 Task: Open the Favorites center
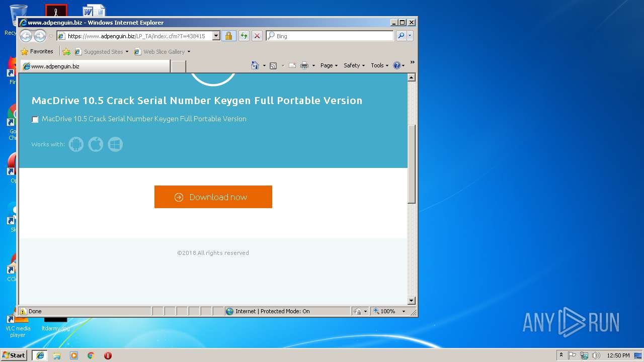[37, 51]
